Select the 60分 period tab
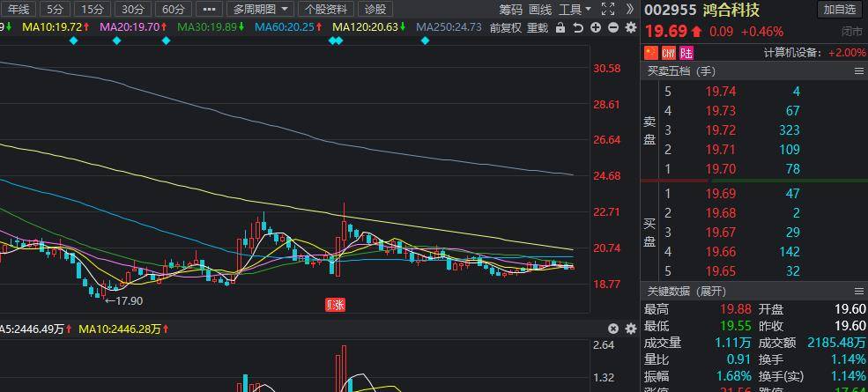Image resolution: width=868 pixels, height=392 pixels. tap(173, 10)
